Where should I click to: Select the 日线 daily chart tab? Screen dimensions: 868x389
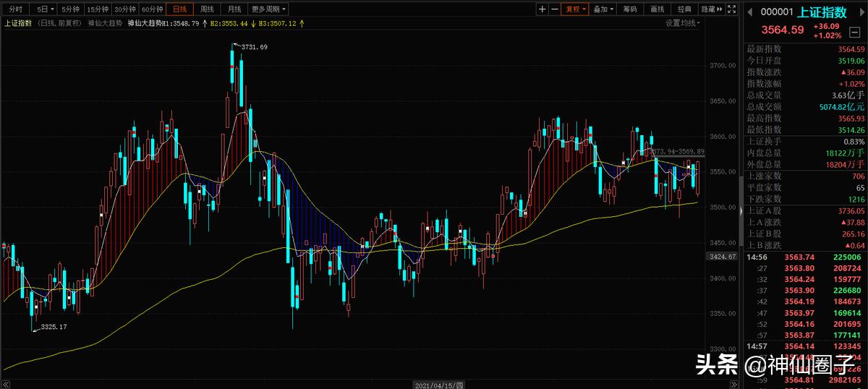coord(179,9)
